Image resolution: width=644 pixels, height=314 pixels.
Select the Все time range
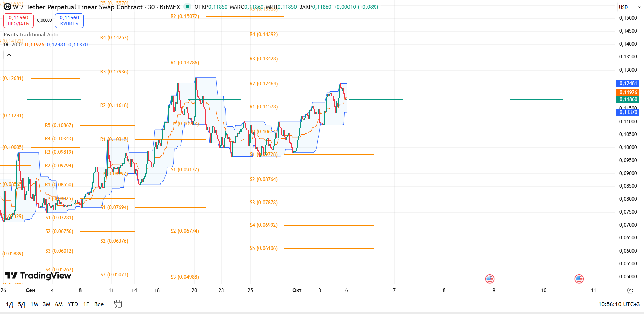pos(99,304)
